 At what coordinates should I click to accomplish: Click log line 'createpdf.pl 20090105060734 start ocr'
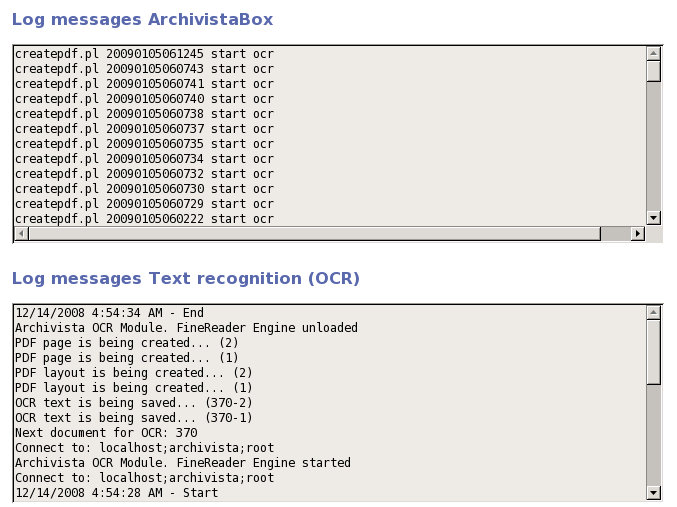coord(144,159)
